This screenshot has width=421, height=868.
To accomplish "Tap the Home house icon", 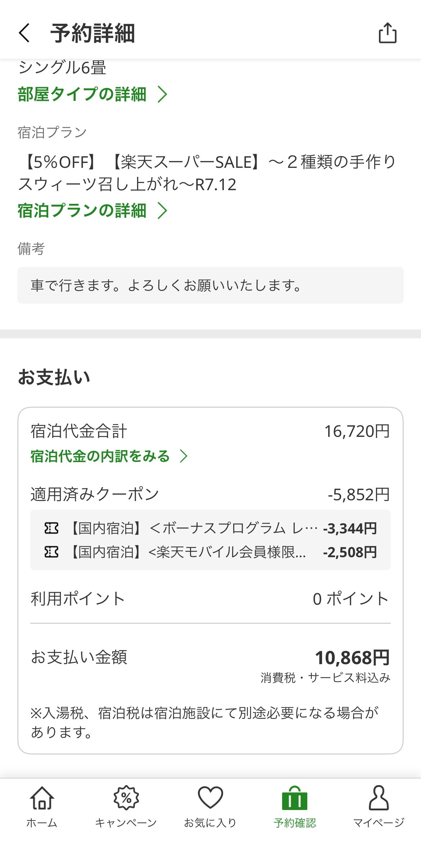I will 42,798.
